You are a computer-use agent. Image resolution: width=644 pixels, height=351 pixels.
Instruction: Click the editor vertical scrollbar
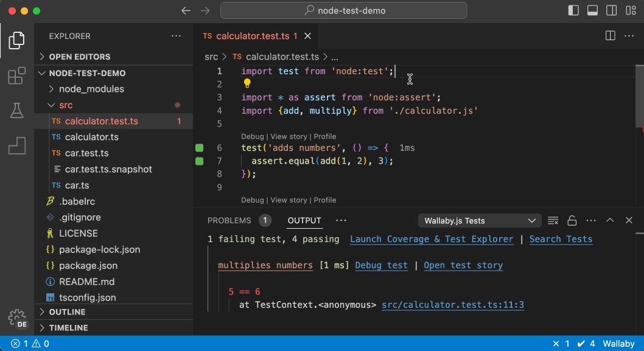click(x=640, y=96)
